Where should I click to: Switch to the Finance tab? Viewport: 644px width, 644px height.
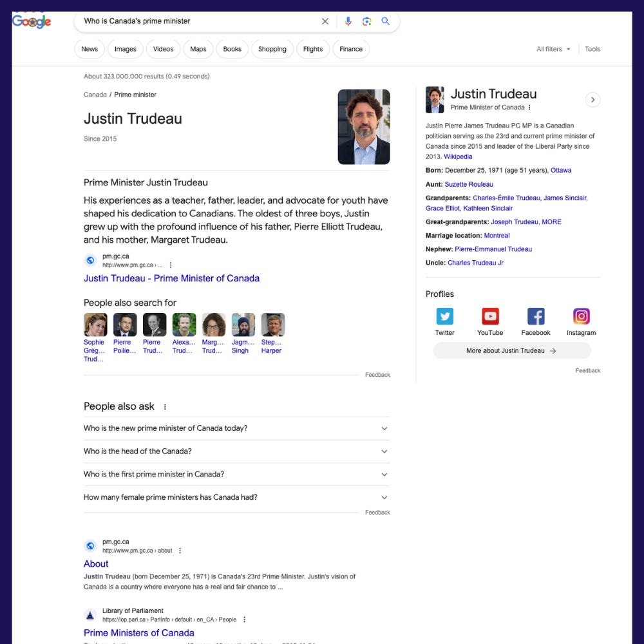pyautogui.click(x=351, y=50)
